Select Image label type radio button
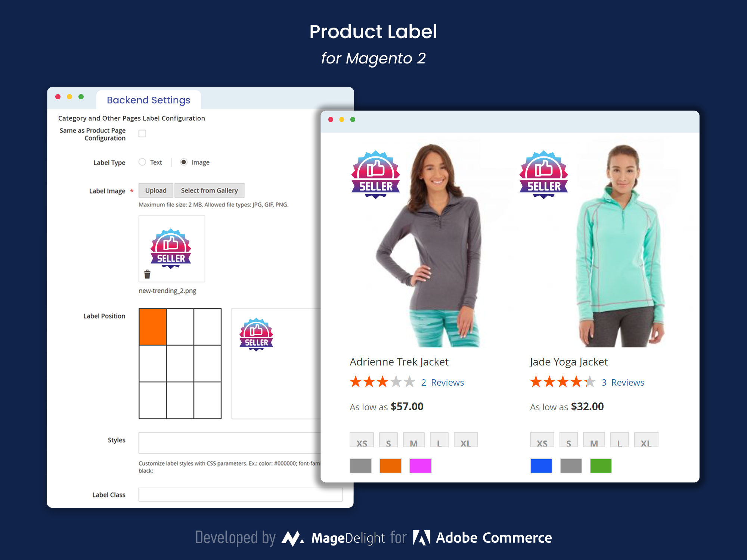Viewport: 747px width, 560px height. [x=184, y=162]
